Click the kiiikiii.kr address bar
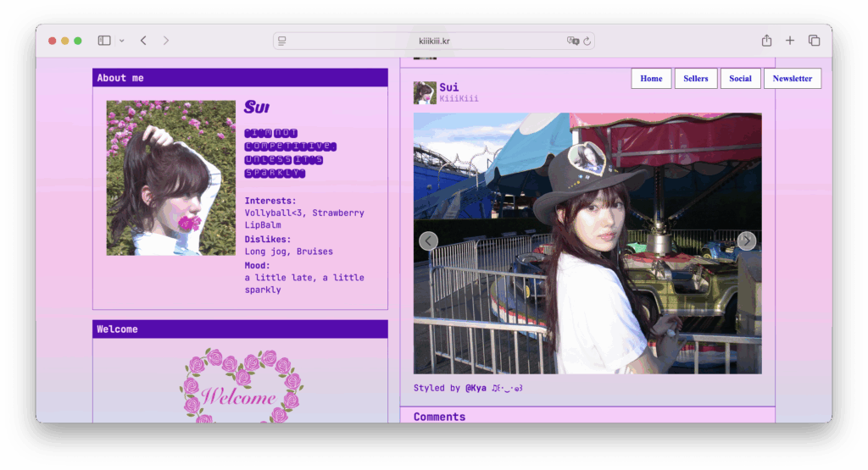The width and height of the screenshot is (868, 470). tap(434, 41)
